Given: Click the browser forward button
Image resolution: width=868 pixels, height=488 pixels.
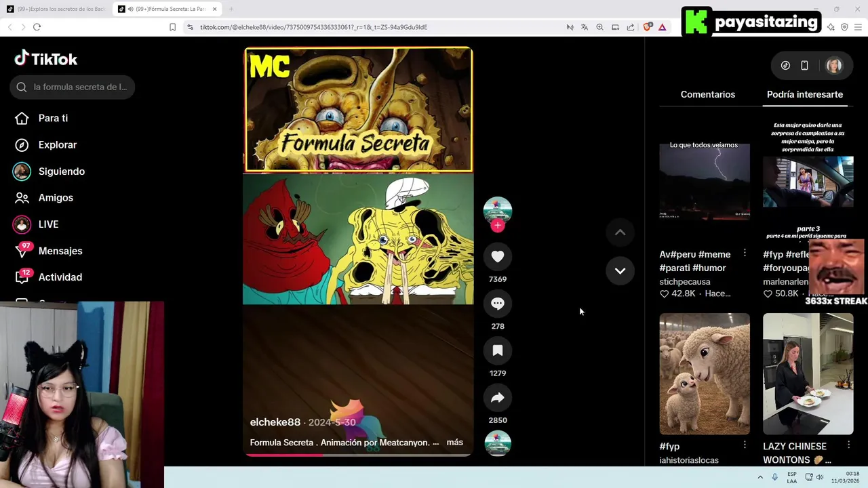Looking at the screenshot, I should 23,27.
